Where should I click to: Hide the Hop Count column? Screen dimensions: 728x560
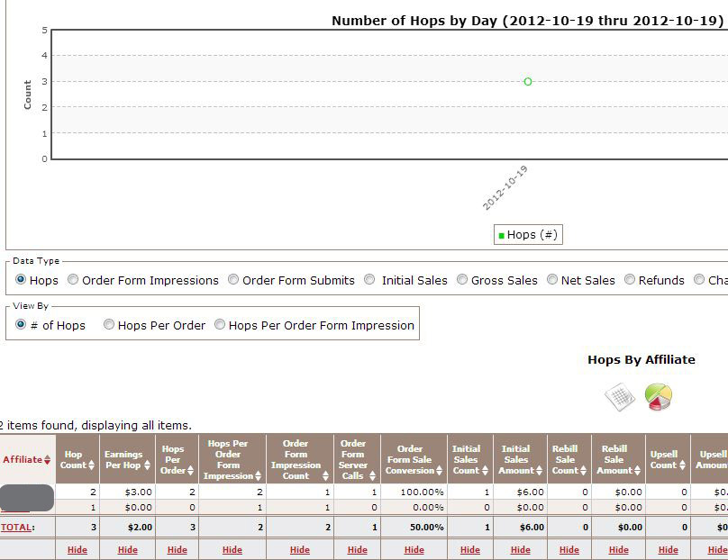click(77, 549)
